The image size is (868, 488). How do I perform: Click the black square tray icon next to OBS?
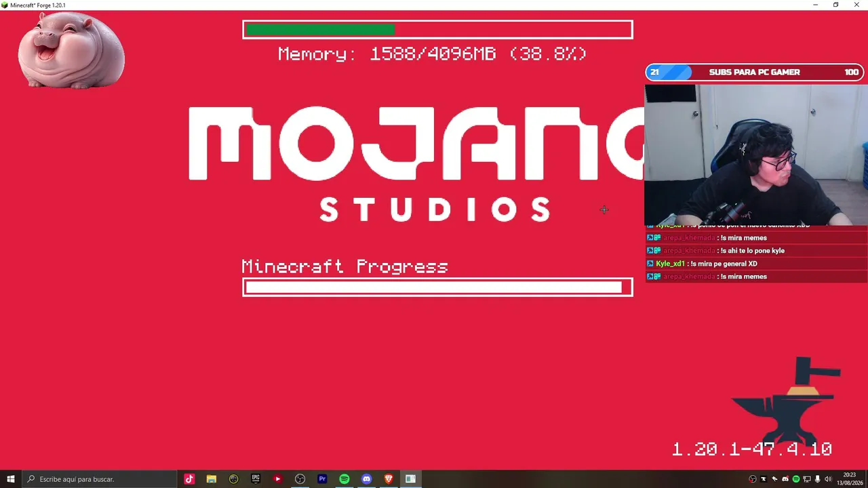point(764,479)
